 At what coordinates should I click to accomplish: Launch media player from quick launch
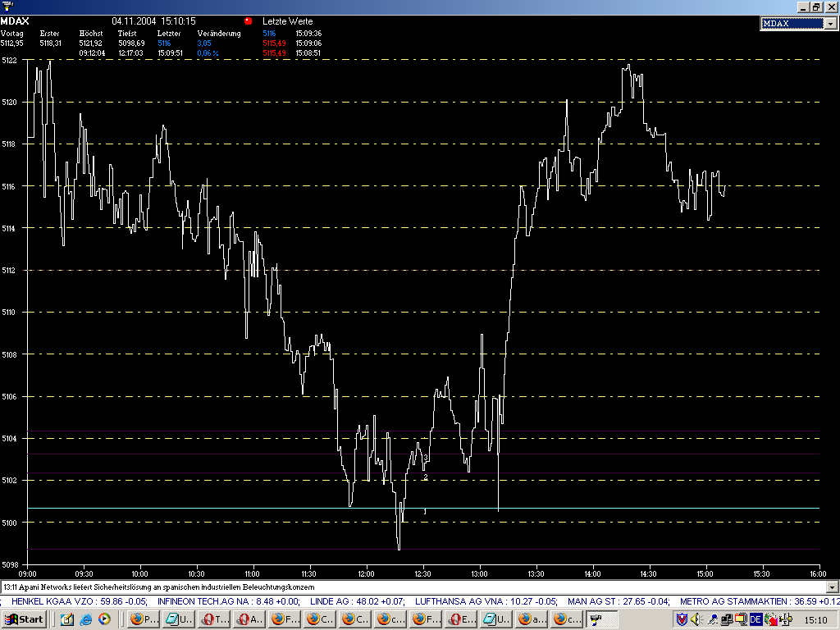click(105, 619)
